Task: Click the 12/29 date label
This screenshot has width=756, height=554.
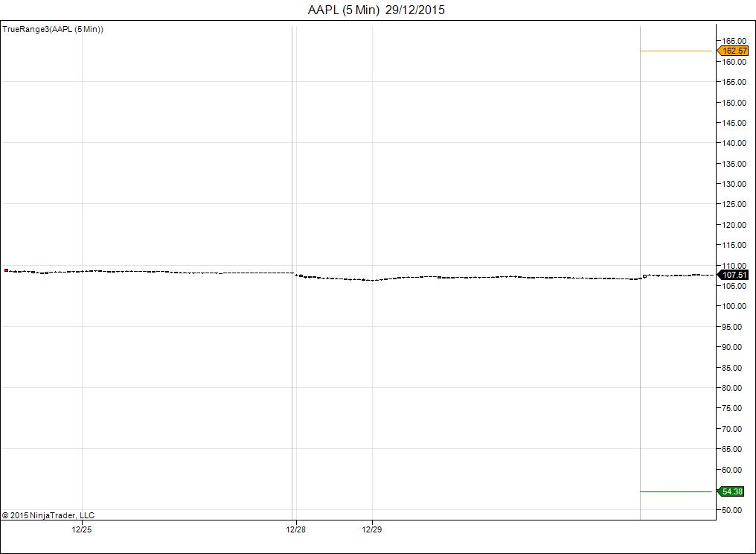Action: point(372,529)
